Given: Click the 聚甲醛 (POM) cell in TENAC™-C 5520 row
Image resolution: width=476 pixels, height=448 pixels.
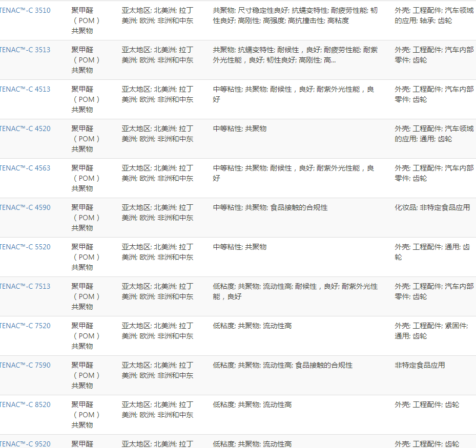Looking at the screenshot, I should coord(86,257).
